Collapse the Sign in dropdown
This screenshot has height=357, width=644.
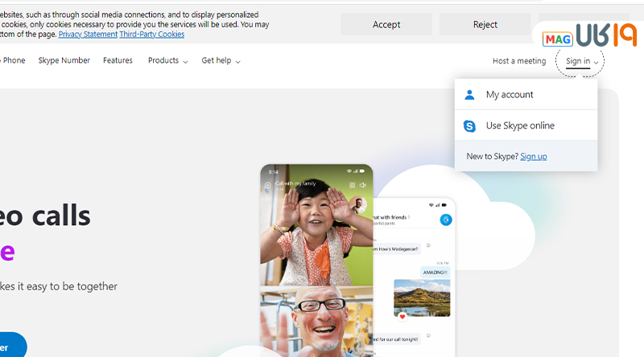tap(581, 61)
